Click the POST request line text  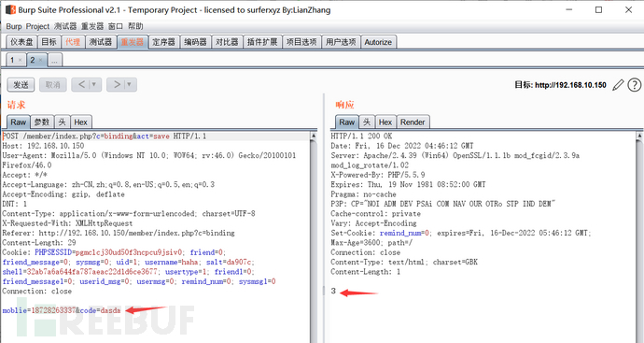point(105,136)
